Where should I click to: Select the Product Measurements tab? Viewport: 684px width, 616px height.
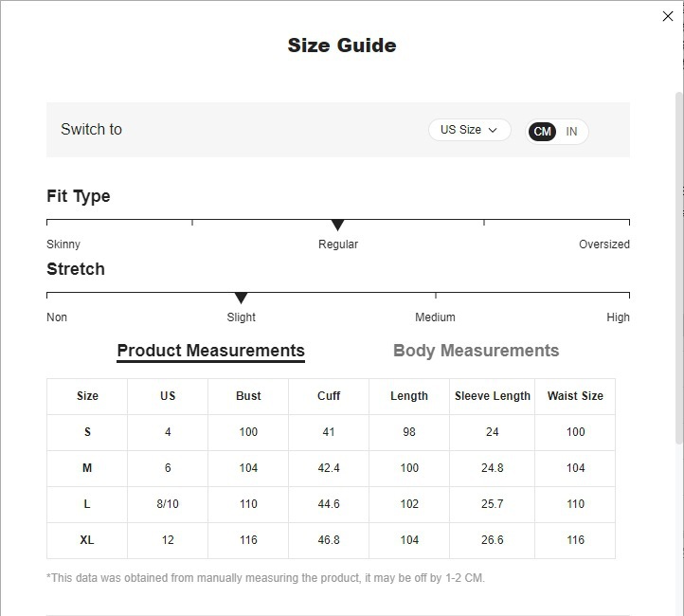pos(210,351)
